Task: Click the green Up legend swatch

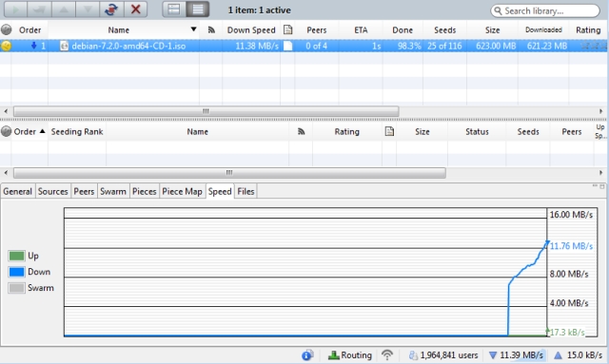Action: click(x=17, y=256)
